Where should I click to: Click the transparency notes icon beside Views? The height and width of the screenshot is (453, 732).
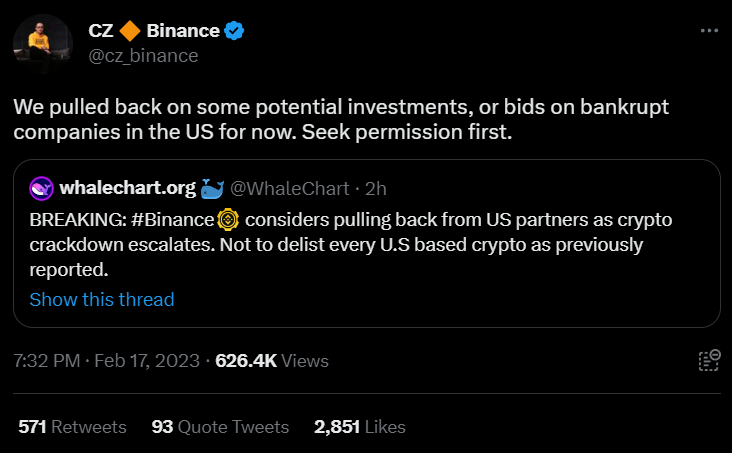(x=708, y=361)
